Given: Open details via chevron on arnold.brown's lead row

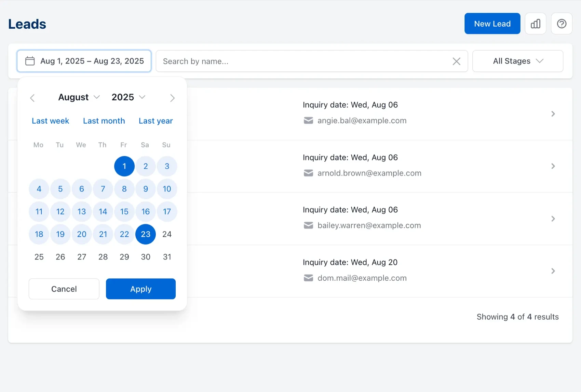Looking at the screenshot, I should click(x=553, y=166).
